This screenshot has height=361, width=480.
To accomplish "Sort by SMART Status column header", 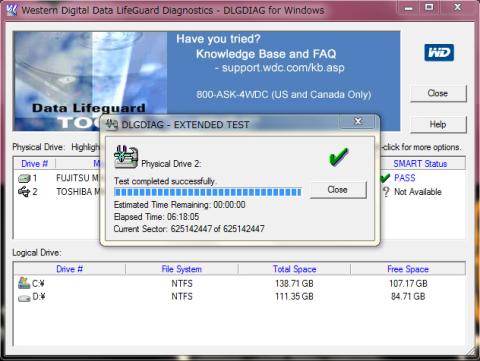I will click(420, 164).
